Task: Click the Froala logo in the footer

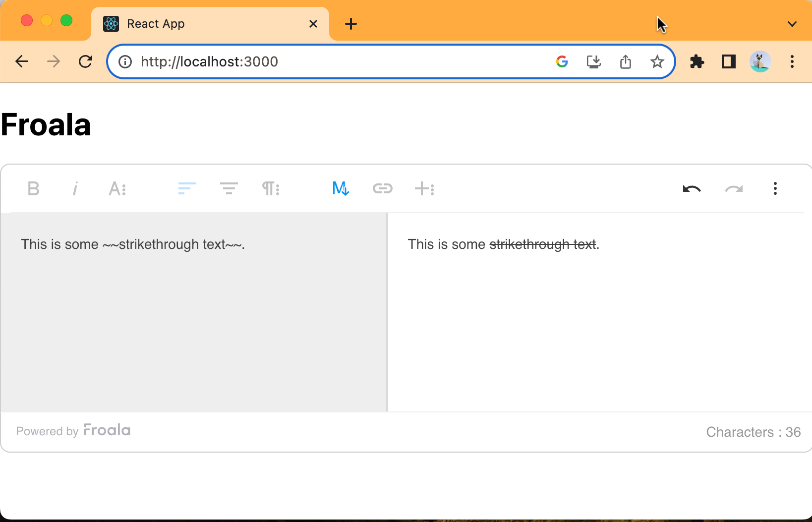Action: click(106, 430)
